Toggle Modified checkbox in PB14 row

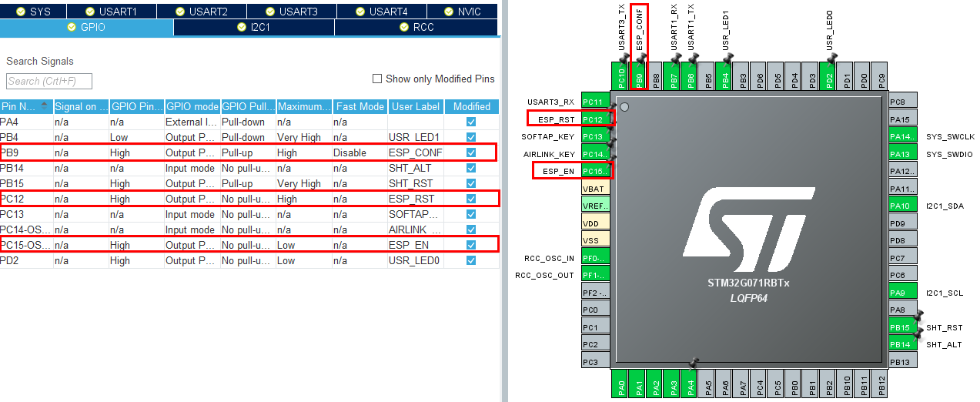click(471, 168)
